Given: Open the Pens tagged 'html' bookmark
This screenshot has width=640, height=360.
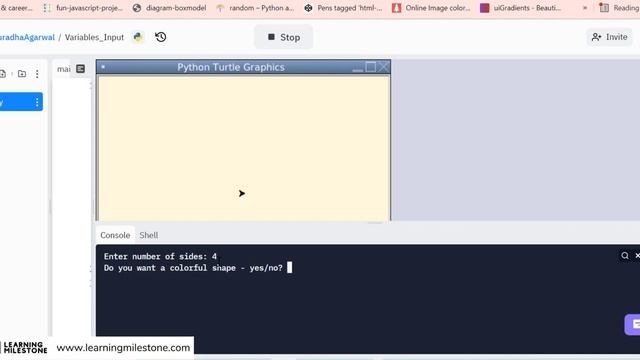Looking at the screenshot, I should click(x=344, y=8).
